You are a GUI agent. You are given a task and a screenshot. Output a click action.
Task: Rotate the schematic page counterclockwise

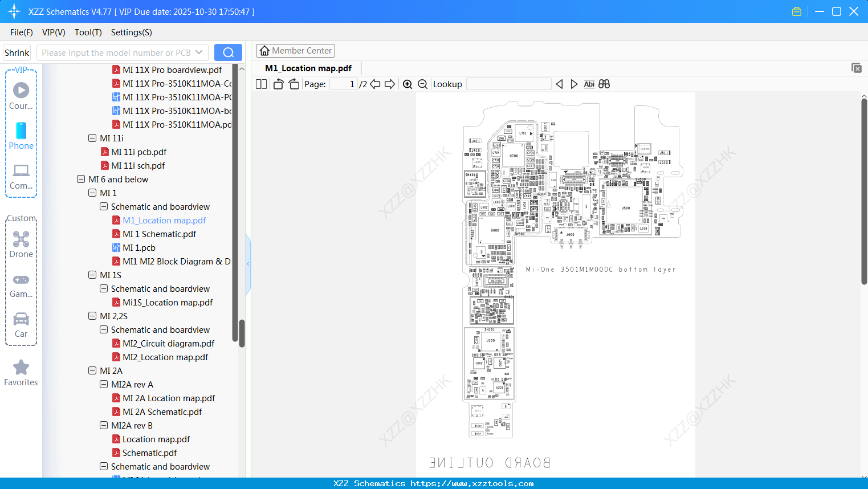[278, 84]
